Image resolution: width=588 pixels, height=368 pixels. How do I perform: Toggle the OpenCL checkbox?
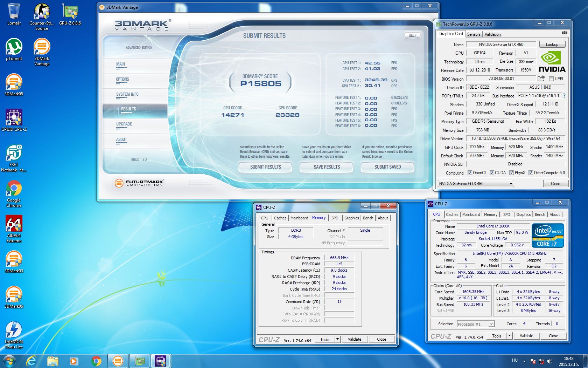(x=470, y=173)
